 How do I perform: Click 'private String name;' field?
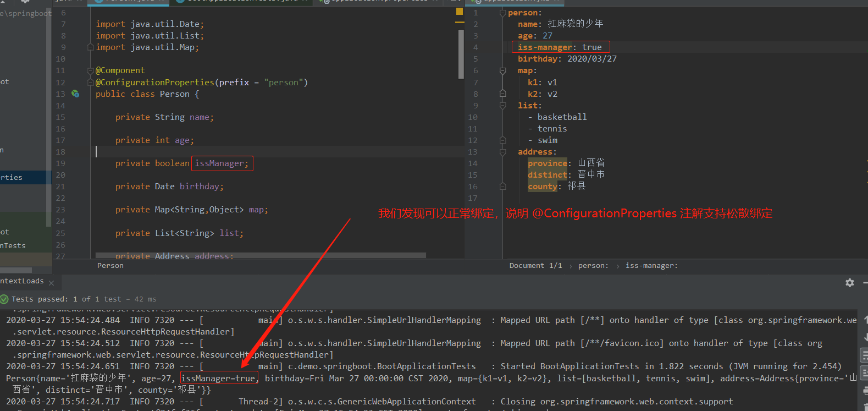coord(164,117)
